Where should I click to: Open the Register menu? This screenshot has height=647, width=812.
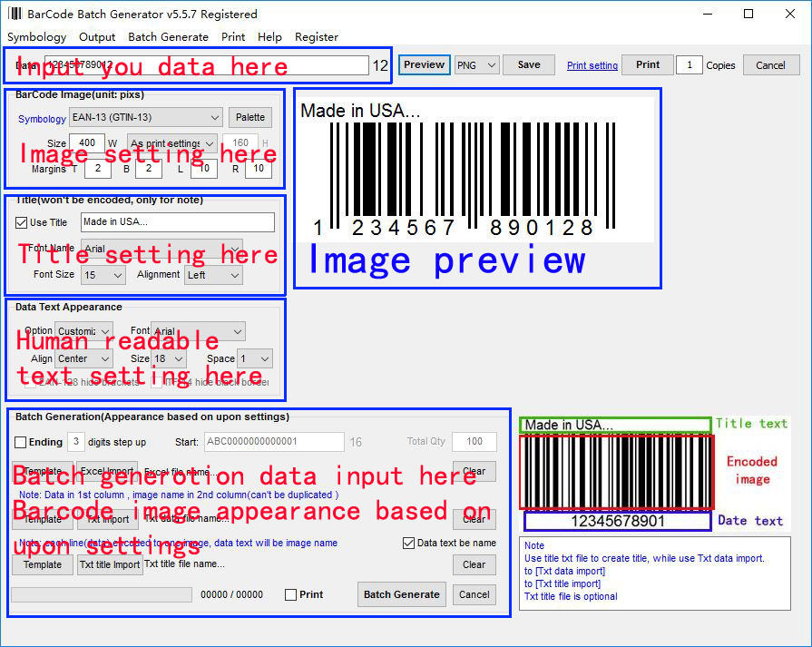pyautogui.click(x=317, y=37)
